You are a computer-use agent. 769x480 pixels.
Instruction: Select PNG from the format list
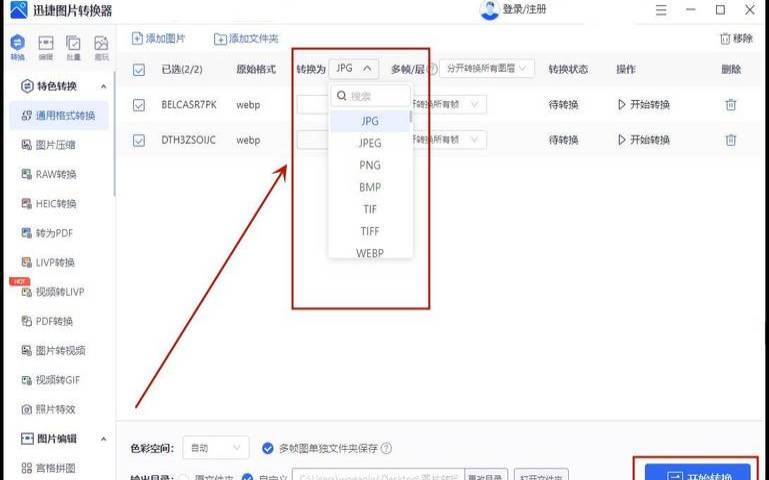[370, 165]
